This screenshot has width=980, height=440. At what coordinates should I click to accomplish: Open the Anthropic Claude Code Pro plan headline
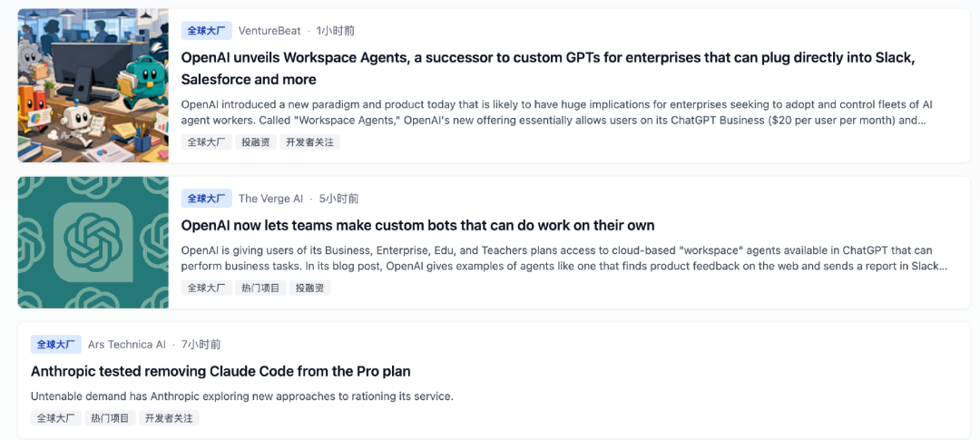click(220, 371)
